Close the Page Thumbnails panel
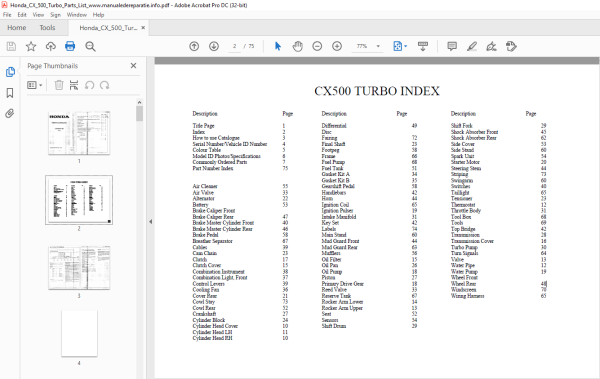Viewport: 600px width, 379px height. 133,66
